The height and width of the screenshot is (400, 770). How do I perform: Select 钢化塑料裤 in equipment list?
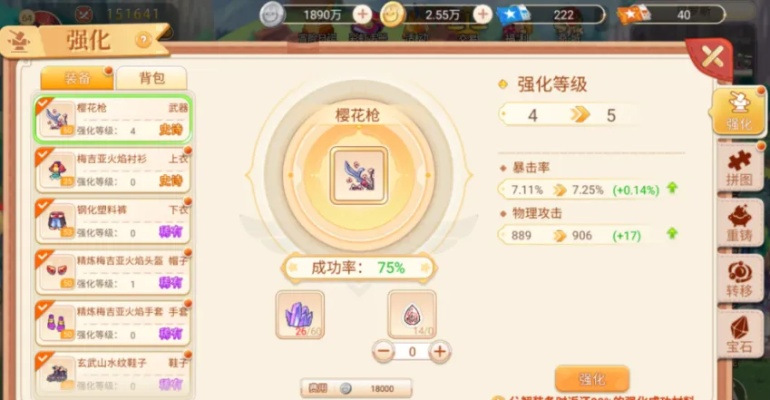[113, 221]
